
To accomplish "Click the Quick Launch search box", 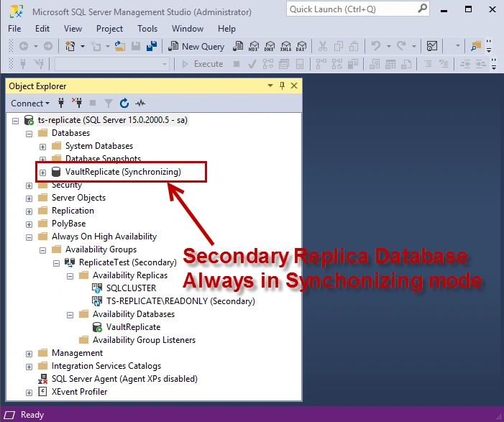I will pos(358,9).
